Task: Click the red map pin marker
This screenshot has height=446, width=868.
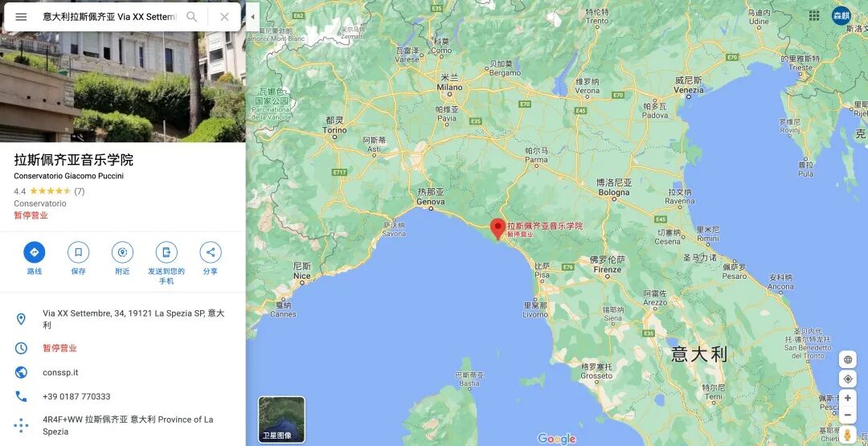Action: (x=497, y=228)
